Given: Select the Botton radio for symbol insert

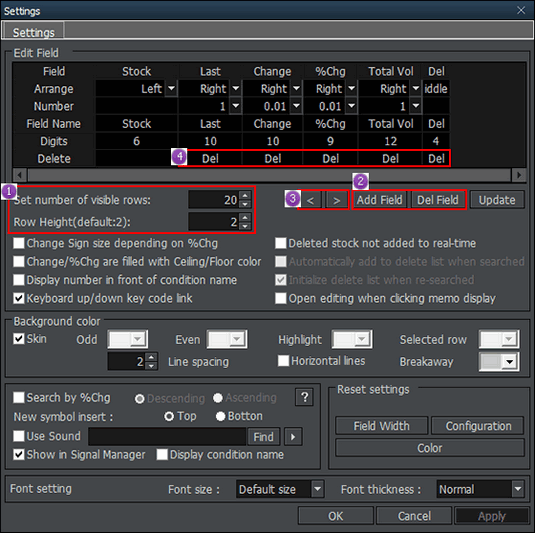Looking at the screenshot, I should [x=220, y=416].
